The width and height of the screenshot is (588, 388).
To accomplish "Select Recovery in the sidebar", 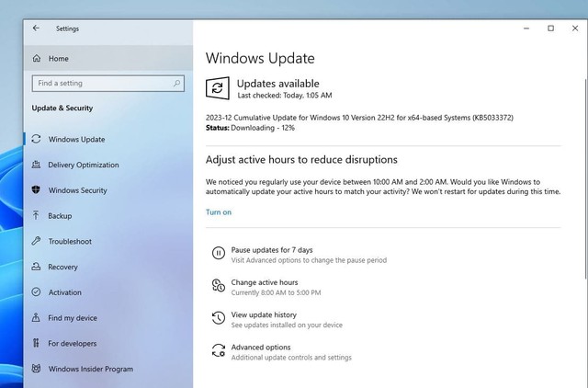I will [x=108, y=267].
